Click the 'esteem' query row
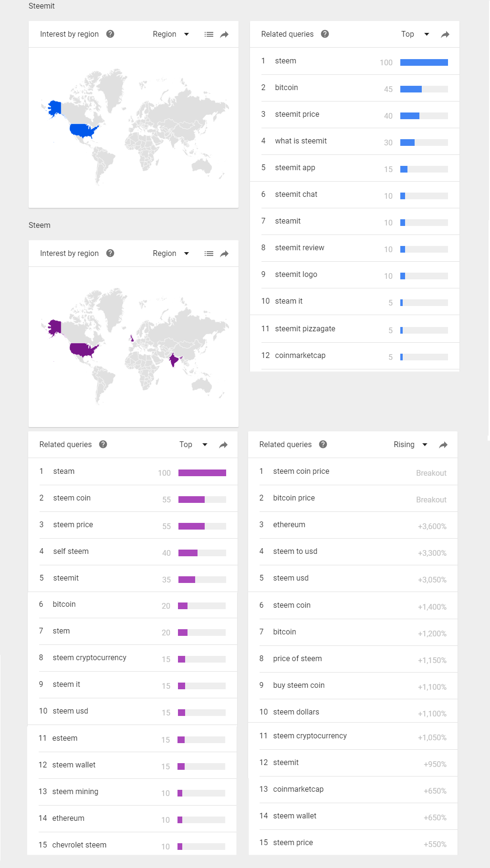The width and height of the screenshot is (490, 868). pyautogui.click(x=132, y=738)
